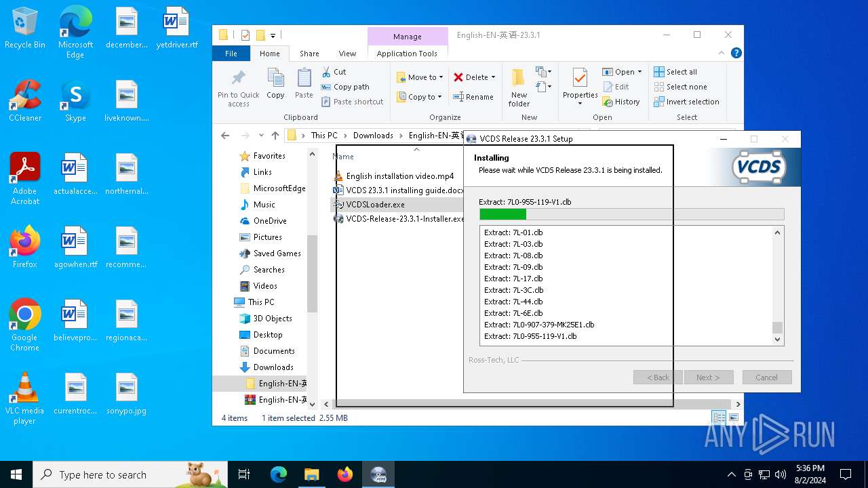Open the recent locations dropdown
Image resolution: width=868 pixels, height=488 pixels.
[x=260, y=136]
